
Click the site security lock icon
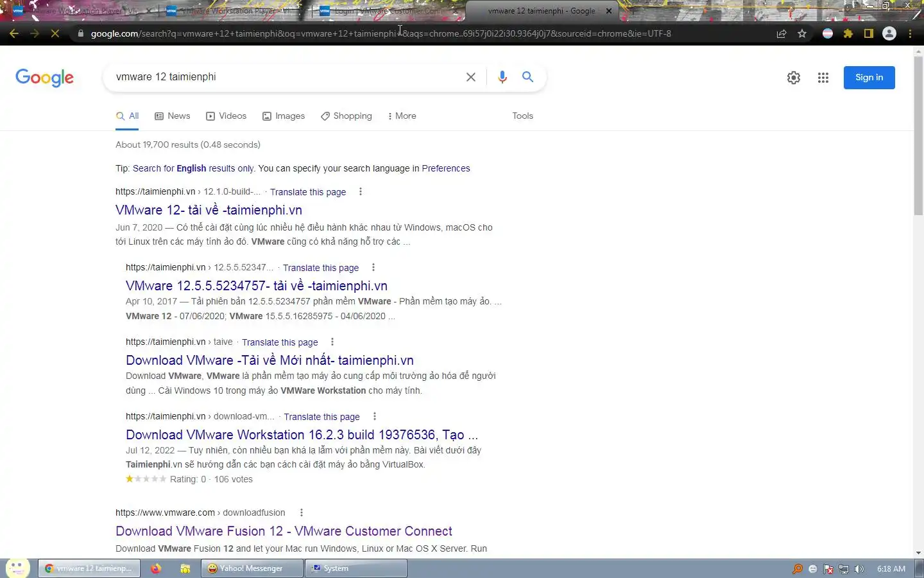point(80,33)
